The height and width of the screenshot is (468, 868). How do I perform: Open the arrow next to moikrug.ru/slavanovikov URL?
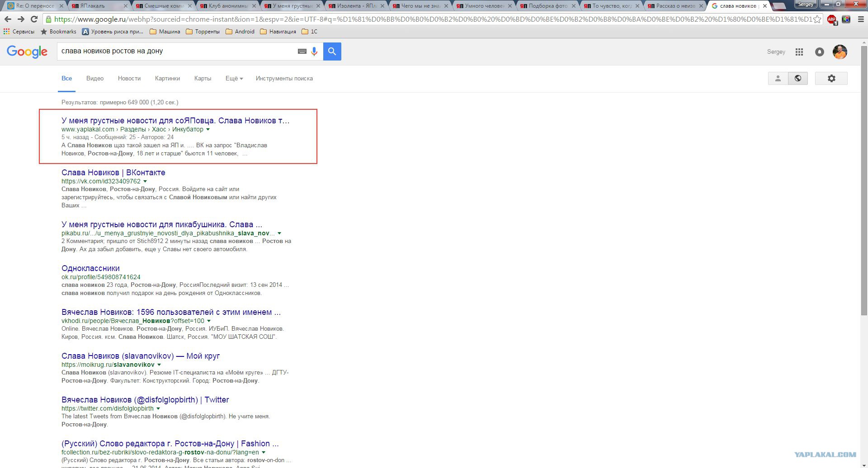[159, 365]
